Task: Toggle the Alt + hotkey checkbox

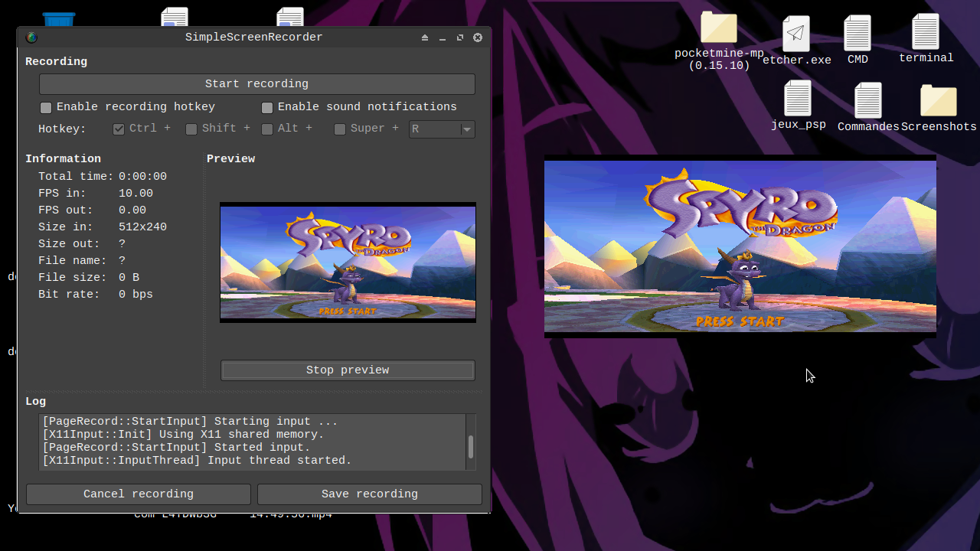Action: click(267, 129)
